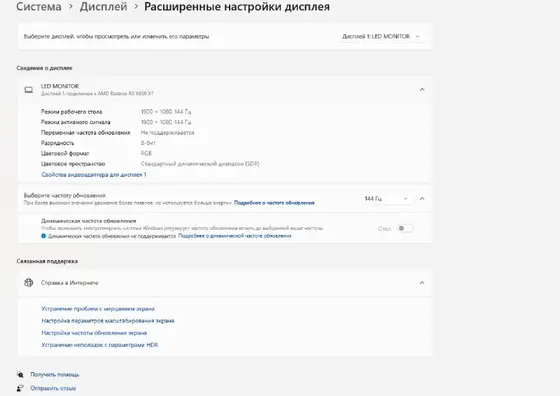Click Отправить отзыв link
This screenshot has width=560, height=396.
[x=53, y=388]
